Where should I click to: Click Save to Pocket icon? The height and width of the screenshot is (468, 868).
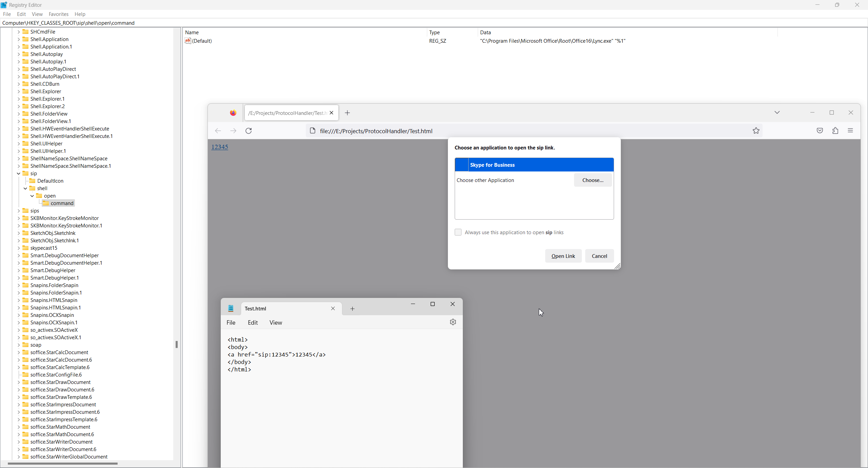click(x=820, y=131)
